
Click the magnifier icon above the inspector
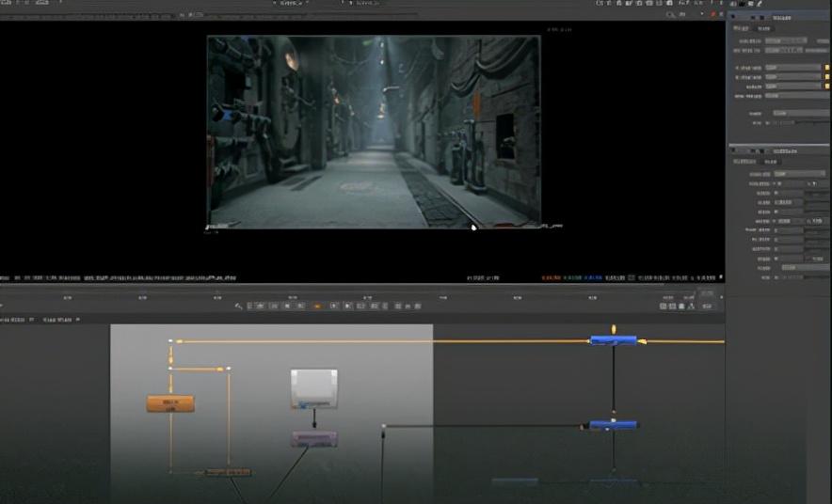click(x=670, y=15)
